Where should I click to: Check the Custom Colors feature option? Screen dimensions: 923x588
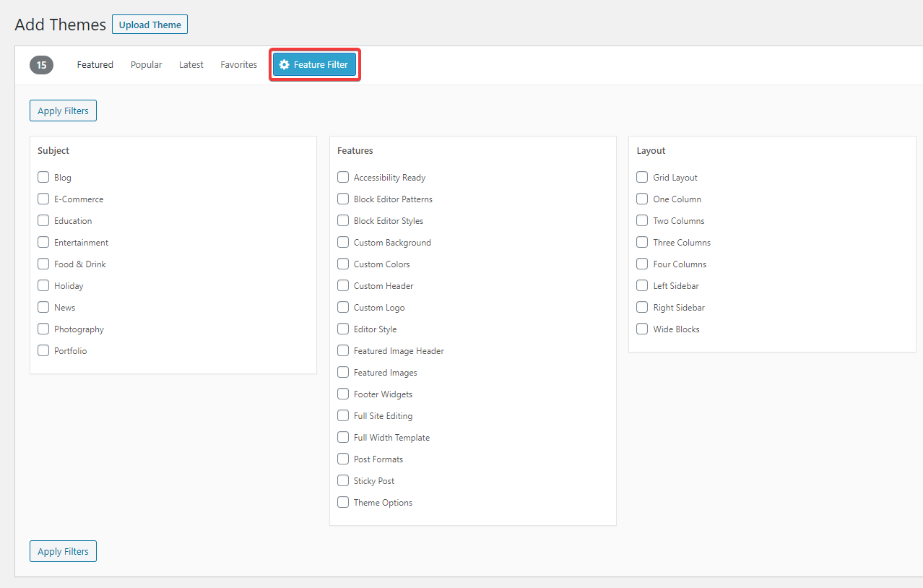(343, 264)
